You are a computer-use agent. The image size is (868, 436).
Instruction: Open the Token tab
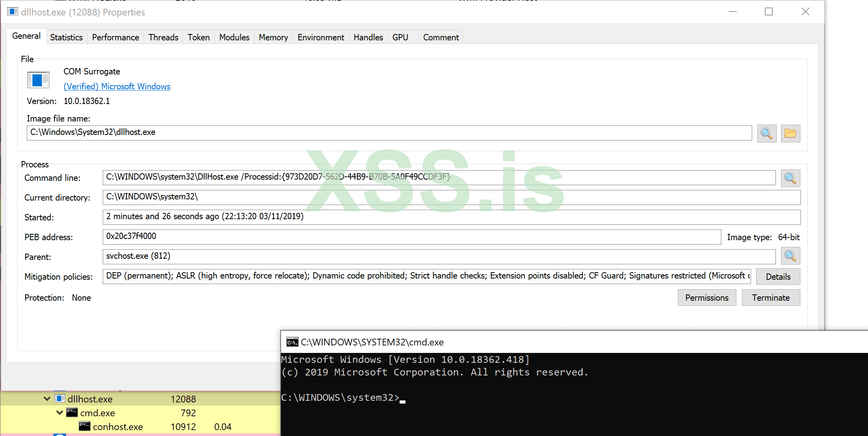click(x=198, y=37)
